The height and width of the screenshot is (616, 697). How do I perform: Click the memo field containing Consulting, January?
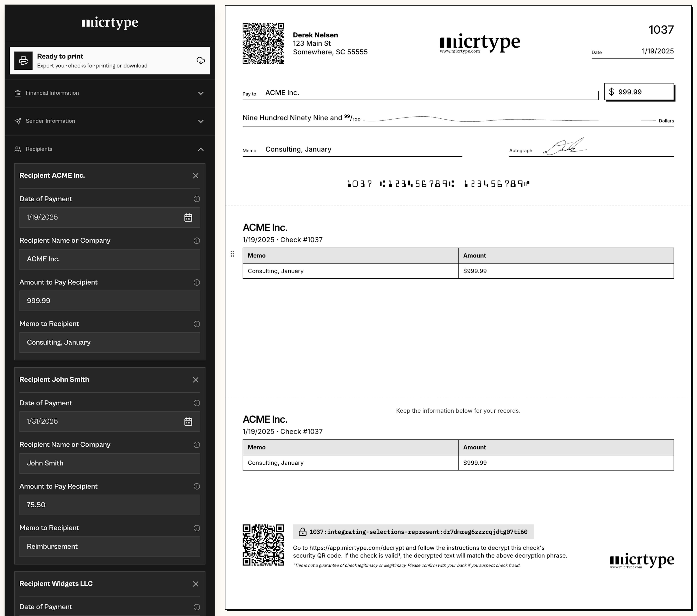point(110,343)
